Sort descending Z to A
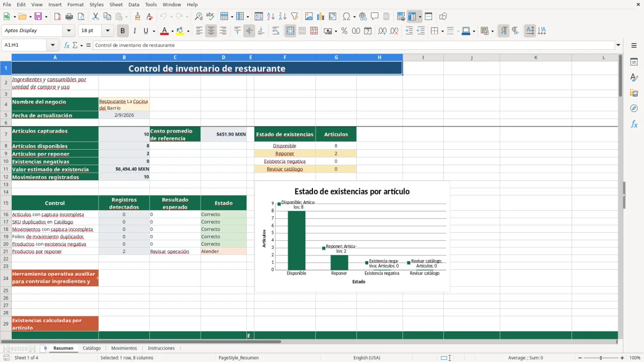The height and width of the screenshot is (362, 644). pyautogui.click(x=282, y=17)
